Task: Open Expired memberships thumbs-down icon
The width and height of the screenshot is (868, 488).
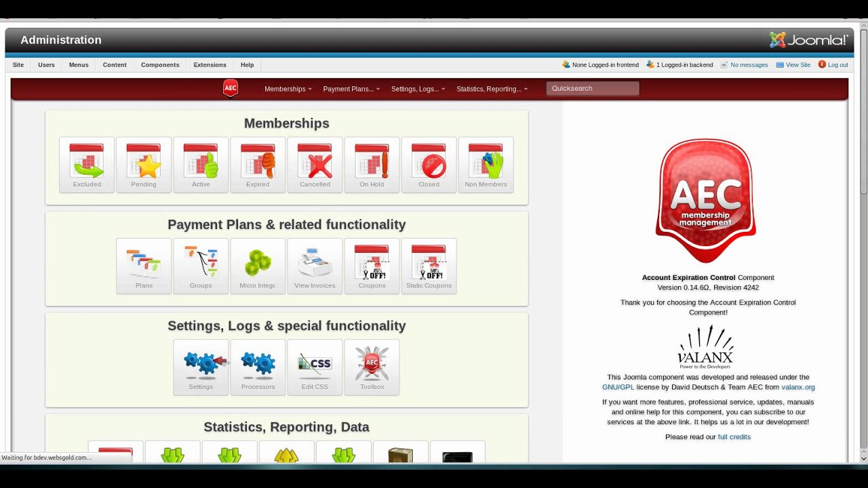Action: pyautogui.click(x=258, y=165)
